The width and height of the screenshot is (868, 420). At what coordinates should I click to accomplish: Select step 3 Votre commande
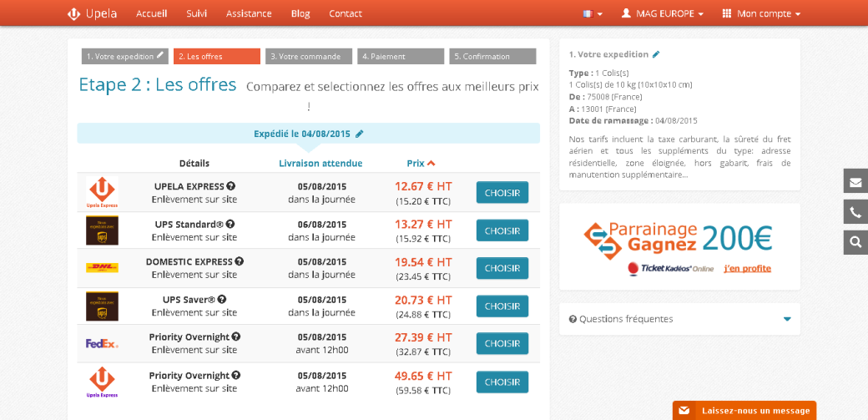[309, 56]
